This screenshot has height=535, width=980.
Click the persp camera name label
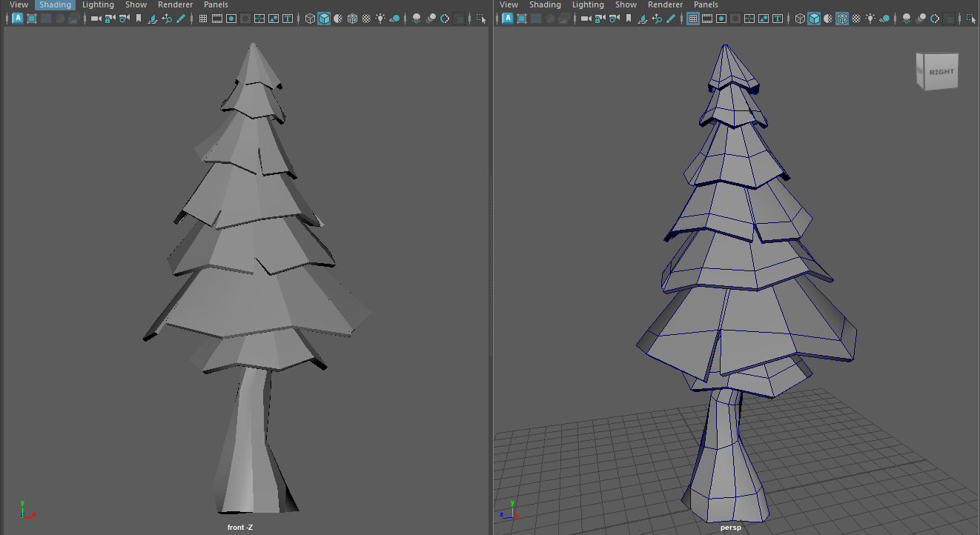click(x=730, y=528)
